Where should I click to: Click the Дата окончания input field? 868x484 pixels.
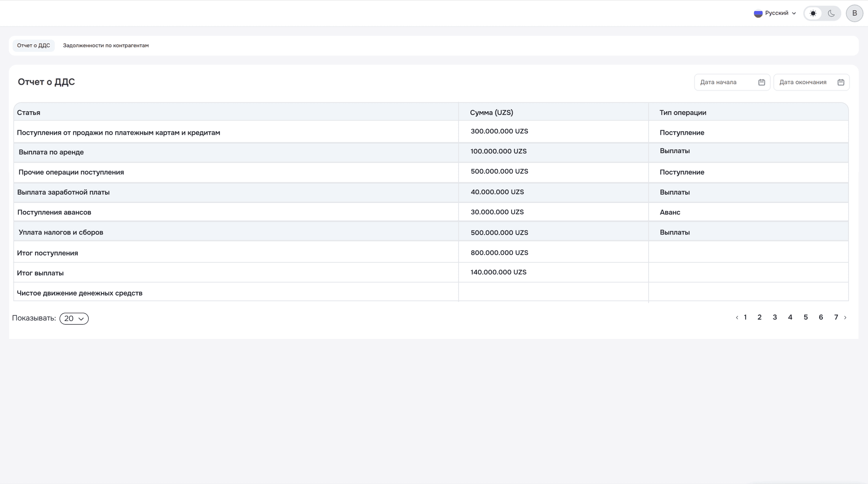pyautogui.click(x=804, y=82)
